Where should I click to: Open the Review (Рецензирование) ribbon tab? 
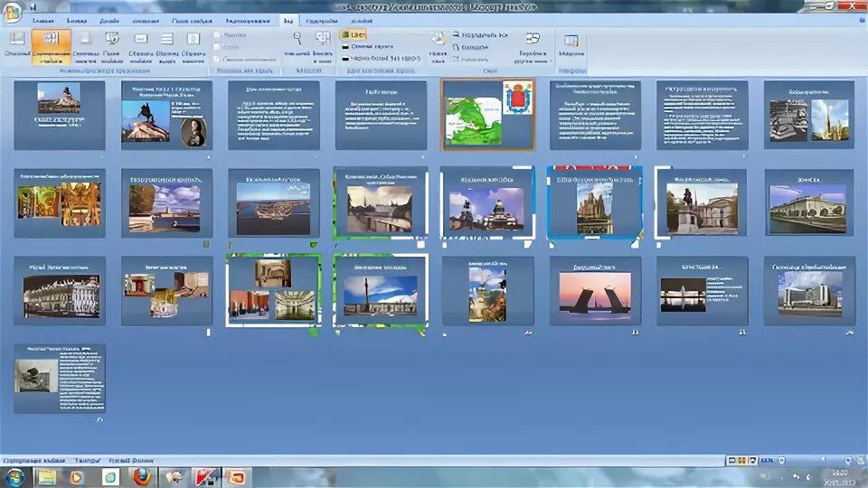[x=248, y=21]
